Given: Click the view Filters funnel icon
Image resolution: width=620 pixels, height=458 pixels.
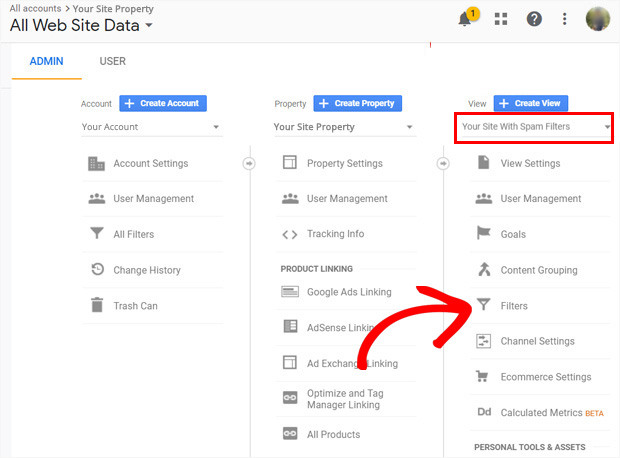Looking at the screenshot, I should tap(483, 306).
